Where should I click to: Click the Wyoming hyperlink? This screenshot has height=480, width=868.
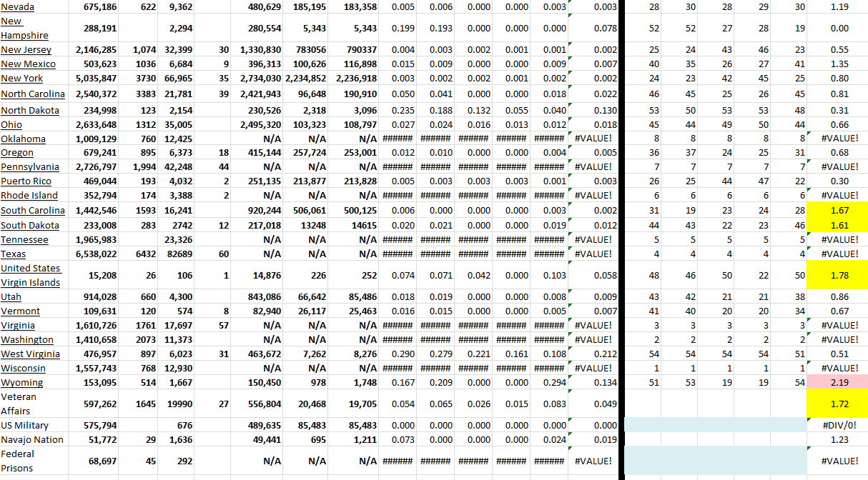click(x=21, y=382)
